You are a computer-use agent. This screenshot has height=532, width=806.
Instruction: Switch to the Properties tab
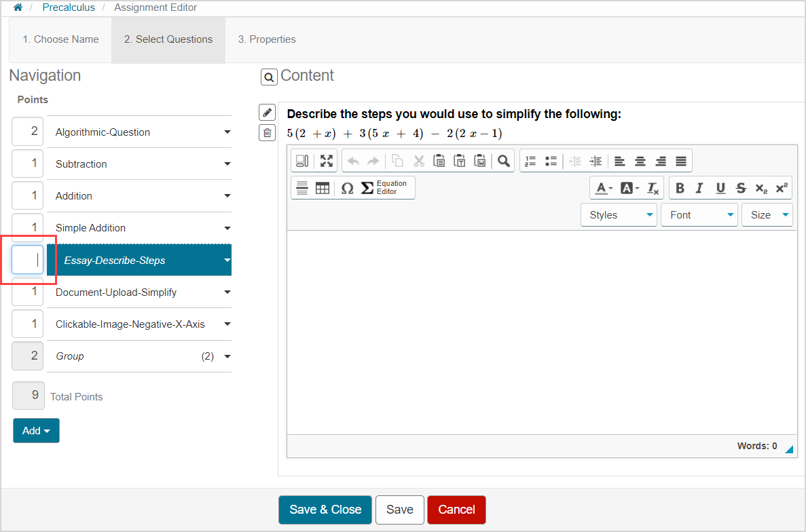267,39
